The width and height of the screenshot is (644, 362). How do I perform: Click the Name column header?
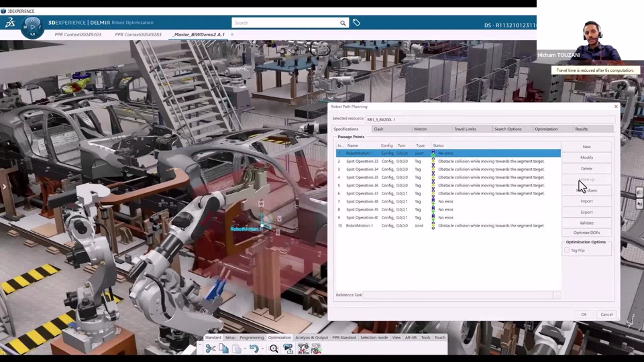tap(362, 145)
